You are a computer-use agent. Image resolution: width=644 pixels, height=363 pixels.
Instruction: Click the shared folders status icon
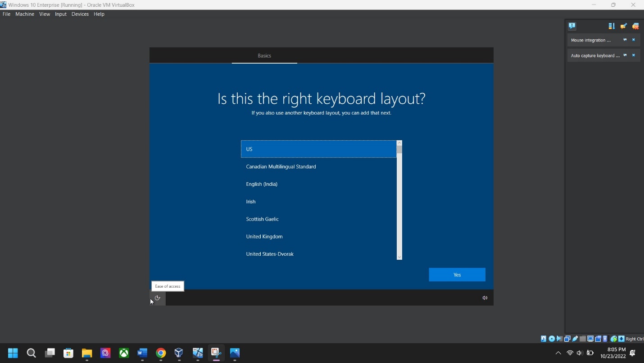[x=583, y=339]
